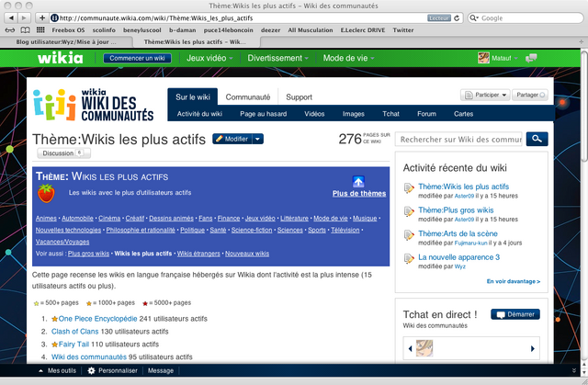Expand Divertissement menu

point(277,58)
